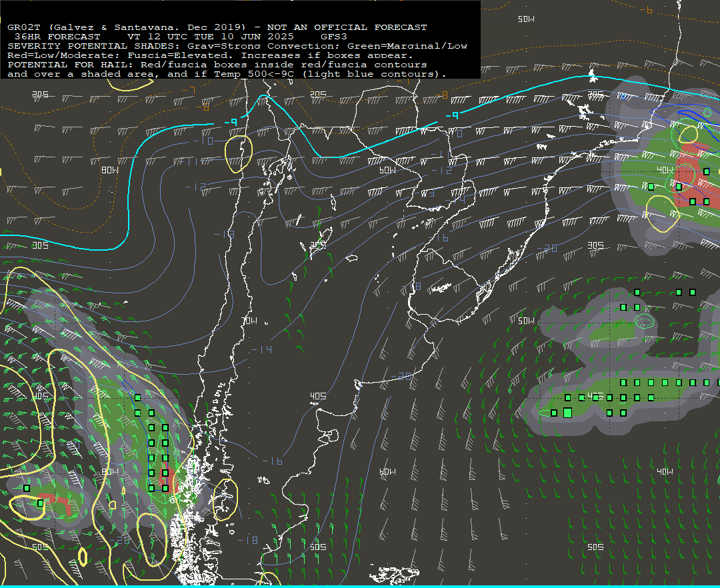Click the orange '-6' contour label
The height and width of the screenshot is (588, 720).
click(x=646, y=9)
